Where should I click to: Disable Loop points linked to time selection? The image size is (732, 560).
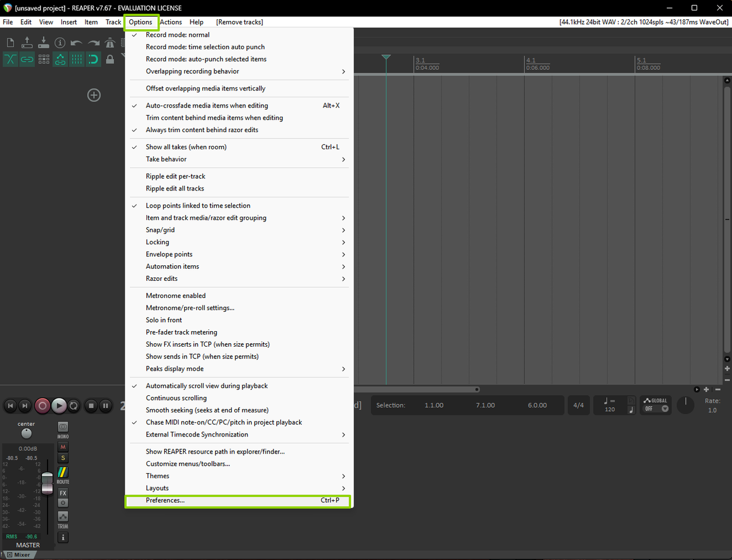[198, 206]
